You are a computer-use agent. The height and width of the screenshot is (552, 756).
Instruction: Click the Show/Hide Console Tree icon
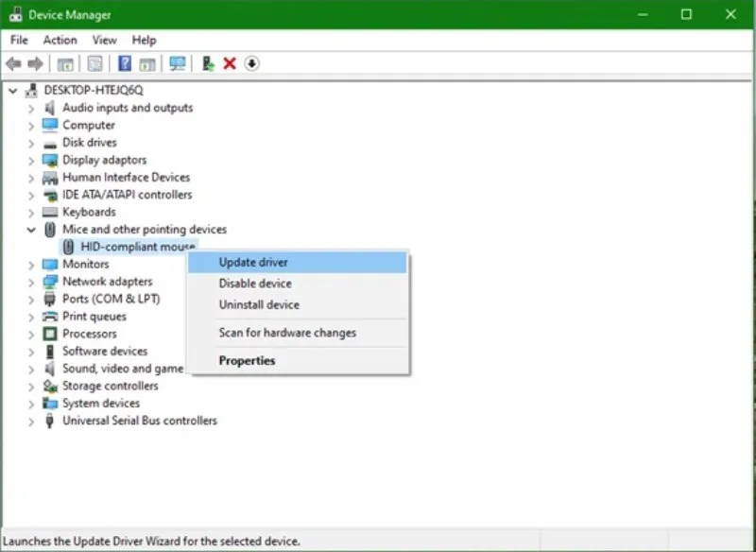point(64,63)
